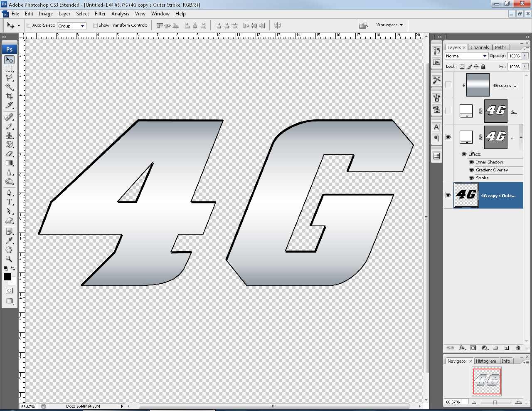Switch to the Channels tab
The height and width of the screenshot is (411, 532).
point(480,47)
